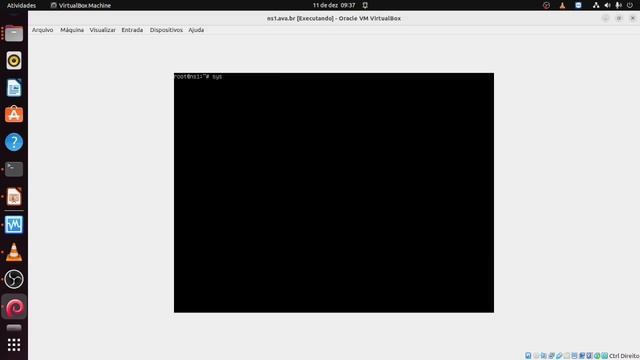Open LibreOffice Impress from the dock

(14, 197)
